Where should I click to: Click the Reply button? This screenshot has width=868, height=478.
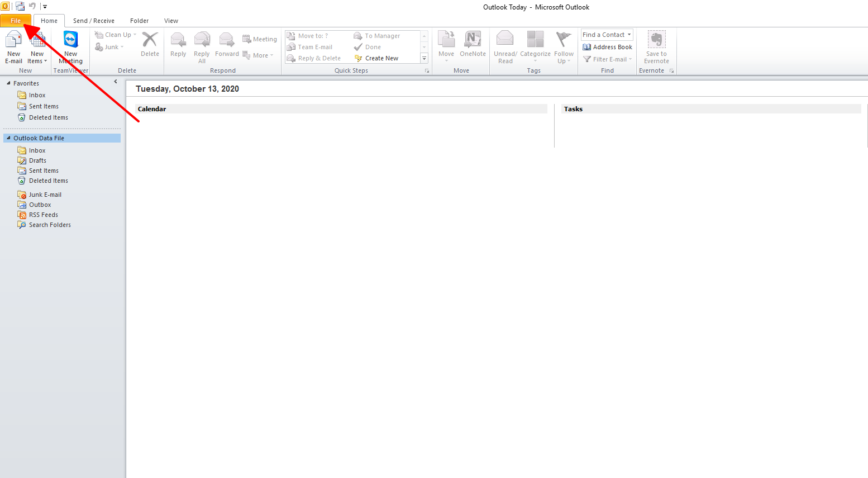[x=178, y=44]
